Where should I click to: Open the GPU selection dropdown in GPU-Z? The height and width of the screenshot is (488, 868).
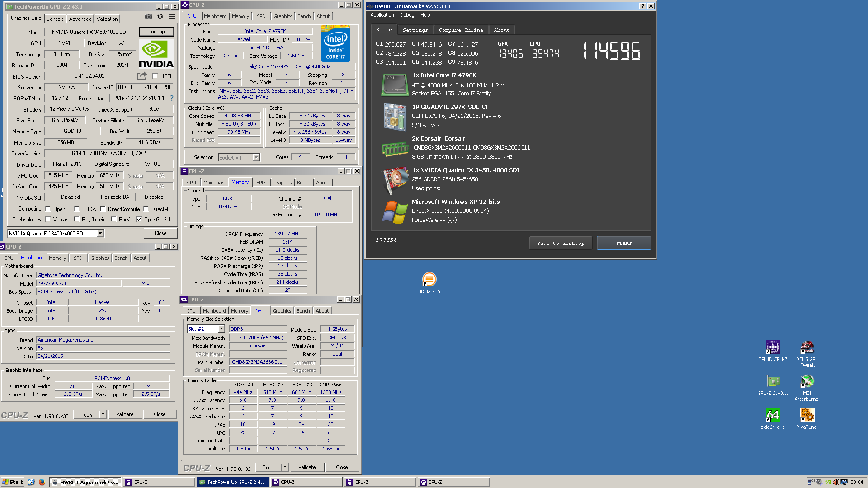100,233
